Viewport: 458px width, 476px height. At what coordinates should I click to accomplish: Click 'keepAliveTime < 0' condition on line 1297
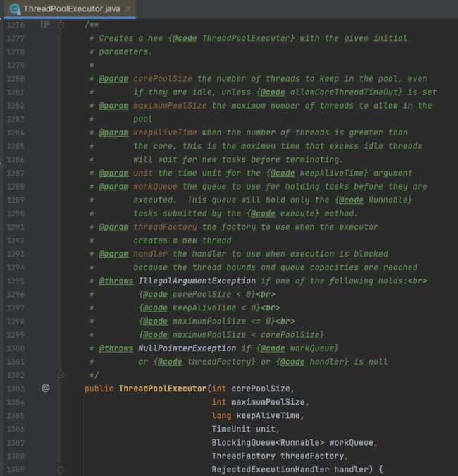[214, 308]
